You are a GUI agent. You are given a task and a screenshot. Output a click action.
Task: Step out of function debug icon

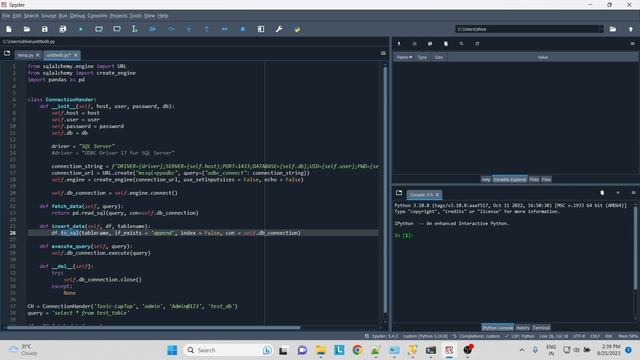pyautogui.click(x=207, y=29)
